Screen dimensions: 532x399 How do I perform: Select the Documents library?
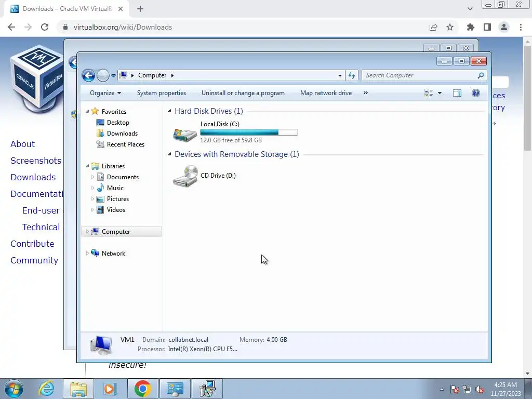(123, 177)
